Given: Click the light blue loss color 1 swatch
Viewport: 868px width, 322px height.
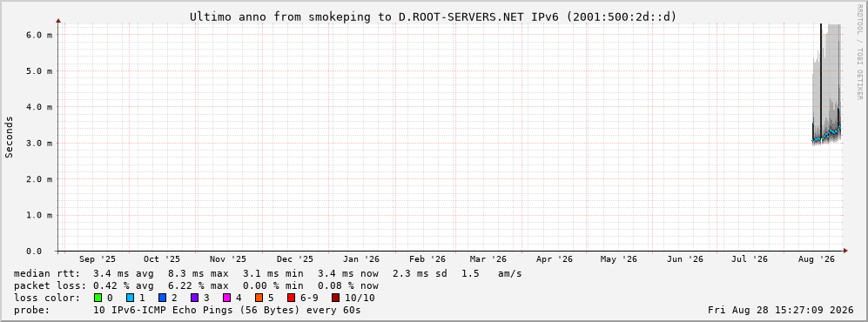Looking at the screenshot, I should pos(130,298).
